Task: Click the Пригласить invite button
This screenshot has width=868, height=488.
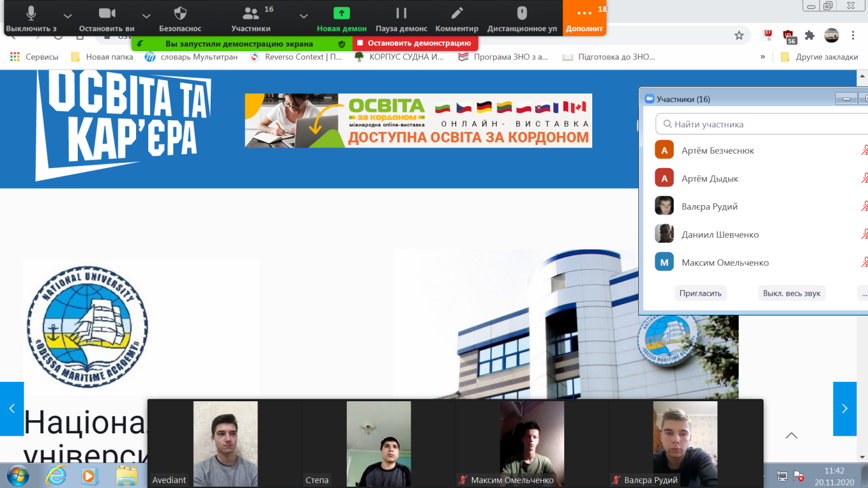Action: point(700,293)
